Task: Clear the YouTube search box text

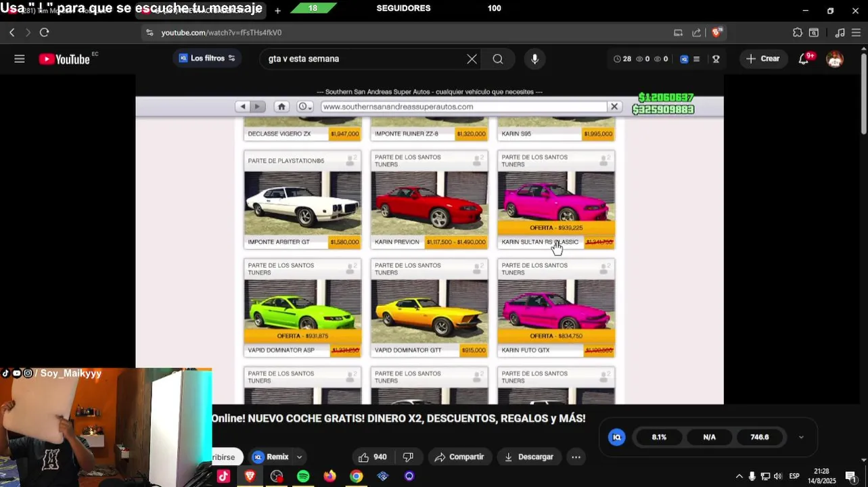Action: 472,59
